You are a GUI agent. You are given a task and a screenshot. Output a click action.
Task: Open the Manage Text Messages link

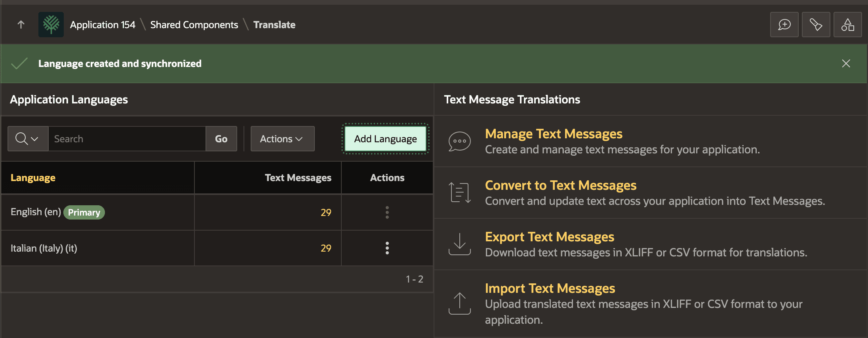coord(554,134)
